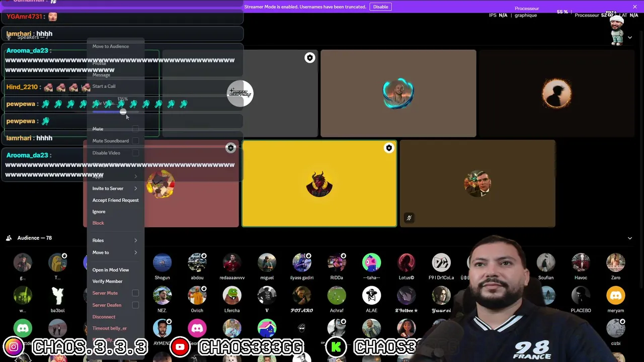Viewport: 644px width, 362px height.
Task: Click the muted microphone icon on the brown speaker tile
Action: point(409,218)
